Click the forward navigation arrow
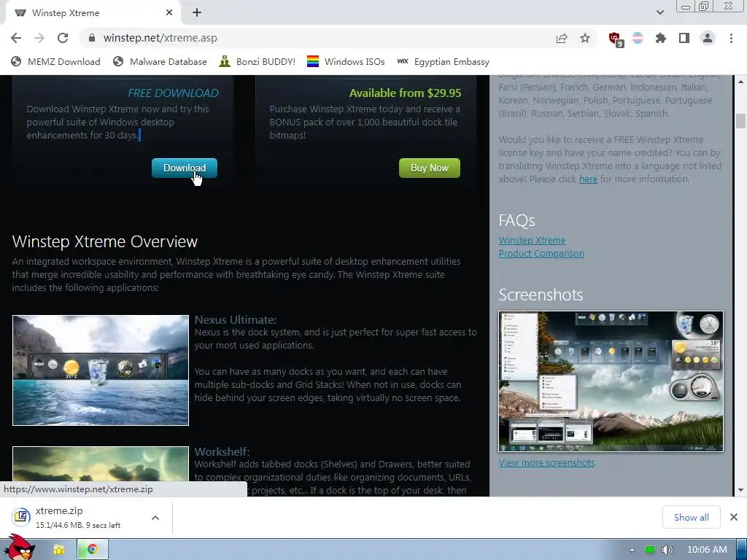The width and height of the screenshot is (747, 560). click(x=39, y=38)
